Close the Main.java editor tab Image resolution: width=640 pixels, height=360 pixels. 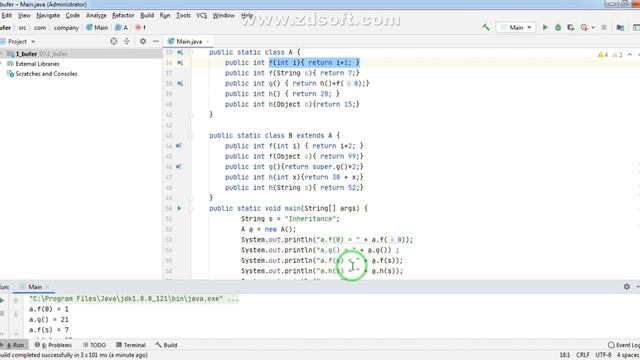207,41
